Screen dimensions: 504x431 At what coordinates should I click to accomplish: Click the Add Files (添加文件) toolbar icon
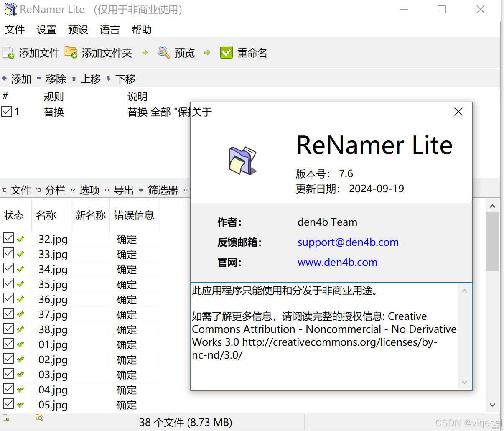[8, 53]
